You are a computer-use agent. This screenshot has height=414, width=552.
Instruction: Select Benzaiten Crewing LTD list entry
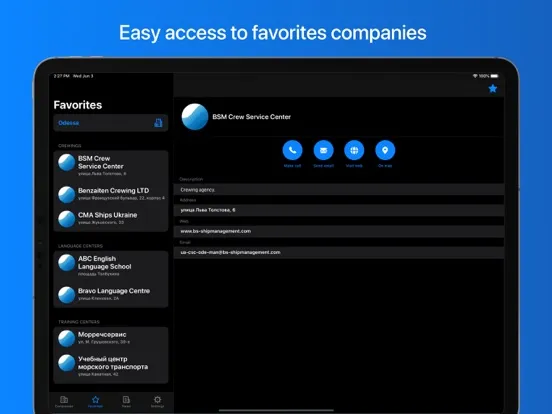111,194
